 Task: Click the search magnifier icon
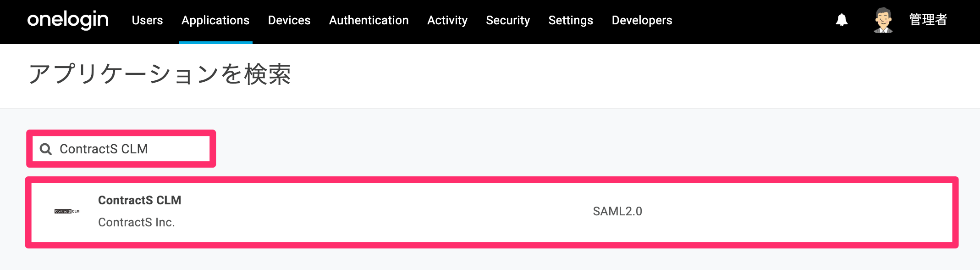coord(46,149)
